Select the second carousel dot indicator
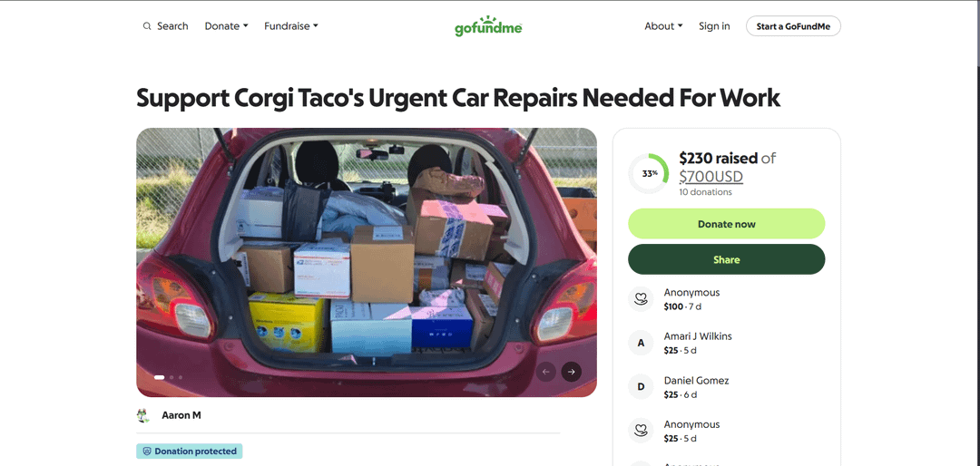 171,377
